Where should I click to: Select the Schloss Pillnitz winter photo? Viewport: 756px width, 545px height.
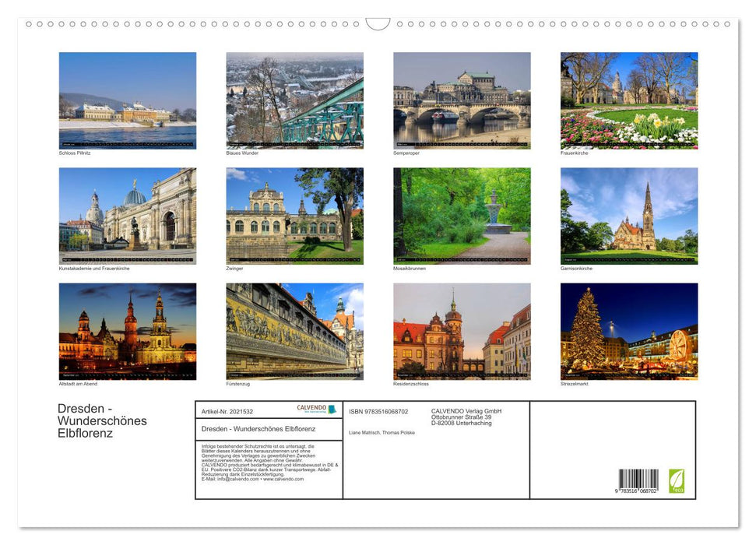[127, 100]
